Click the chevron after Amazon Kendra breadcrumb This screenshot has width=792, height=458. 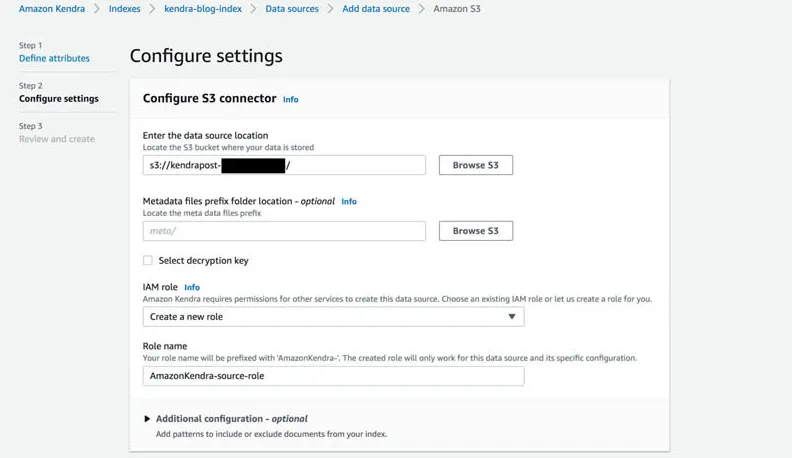click(96, 9)
